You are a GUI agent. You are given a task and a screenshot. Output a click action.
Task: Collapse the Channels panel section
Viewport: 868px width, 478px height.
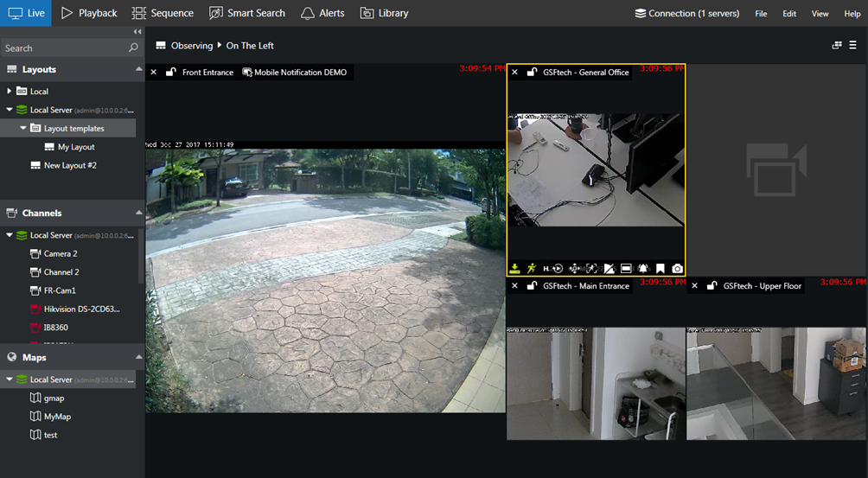tap(138, 213)
